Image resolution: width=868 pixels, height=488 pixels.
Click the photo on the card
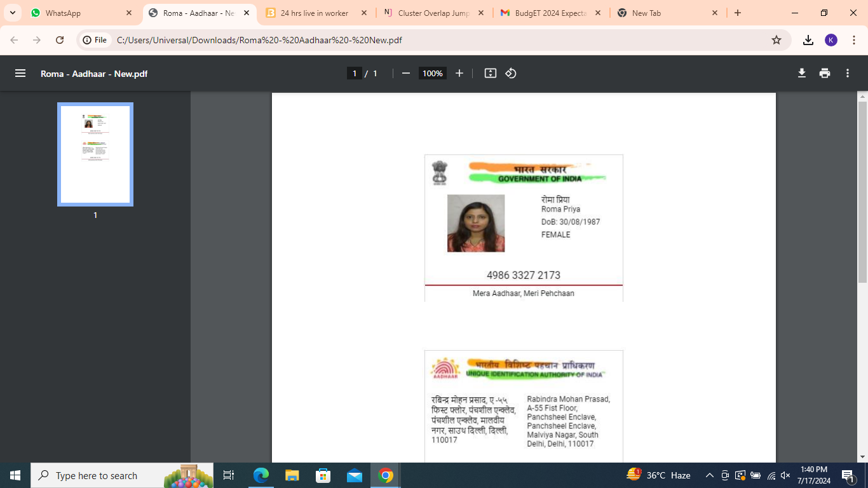476,223
